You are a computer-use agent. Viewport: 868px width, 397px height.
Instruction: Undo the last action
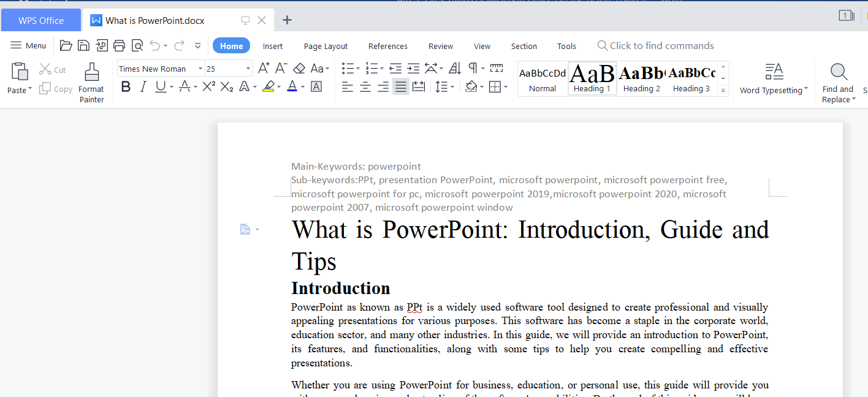(x=155, y=45)
